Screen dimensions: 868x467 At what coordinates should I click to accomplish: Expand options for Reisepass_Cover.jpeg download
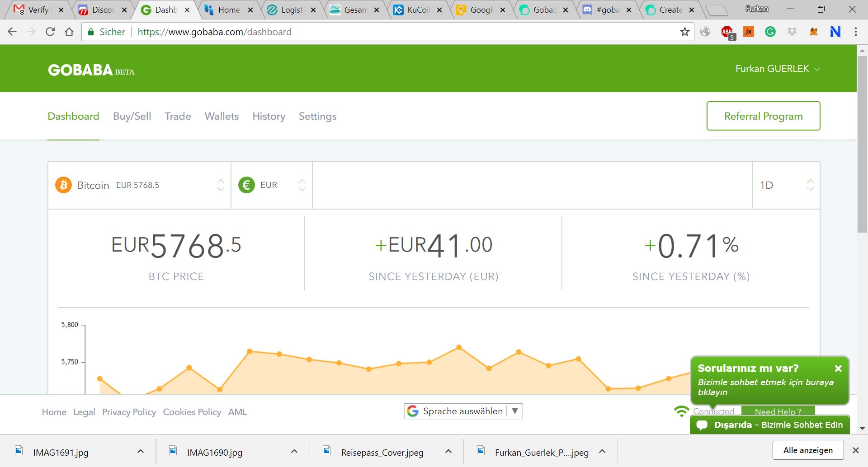coord(448,451)
